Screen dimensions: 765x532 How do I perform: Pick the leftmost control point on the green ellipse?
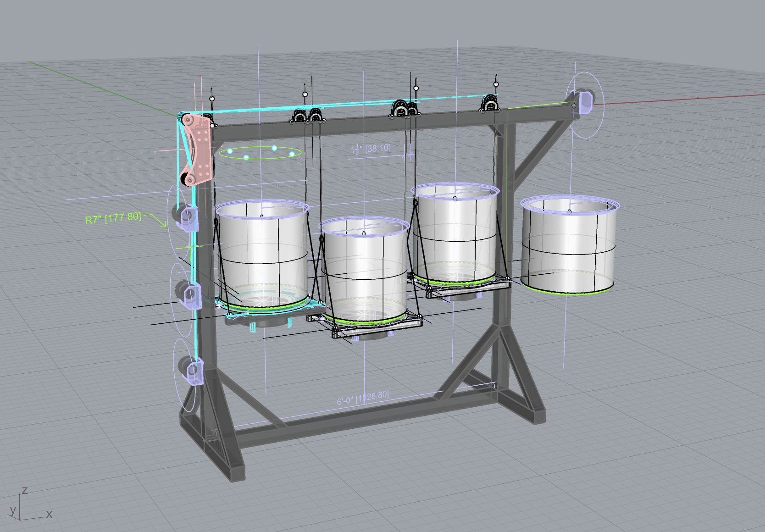[x=230, y=151]
